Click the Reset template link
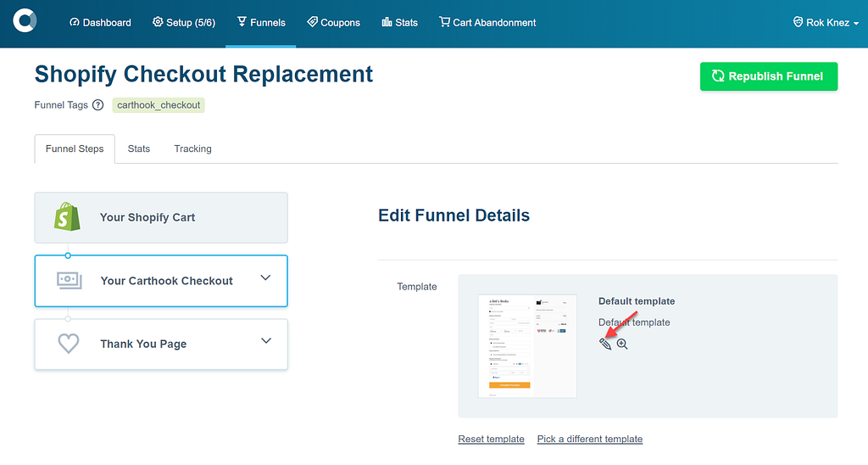The width and height of the screenshot is (868, 465). pos(491,439)
